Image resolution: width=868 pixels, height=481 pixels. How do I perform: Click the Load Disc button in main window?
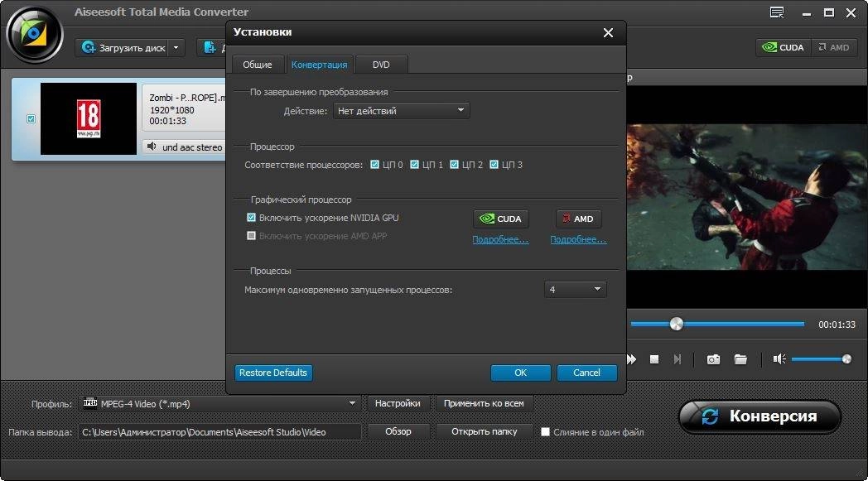[x=123, y=47]
